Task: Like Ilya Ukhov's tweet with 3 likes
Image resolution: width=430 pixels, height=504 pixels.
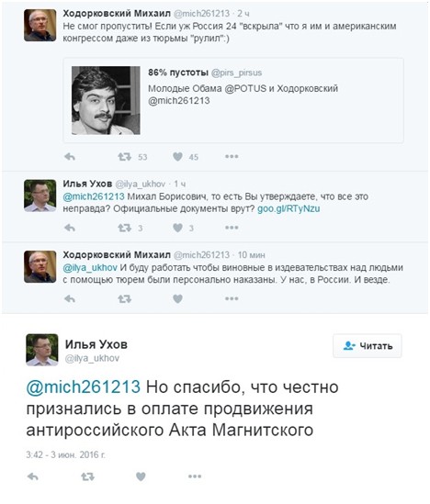Action: point(177,228)
